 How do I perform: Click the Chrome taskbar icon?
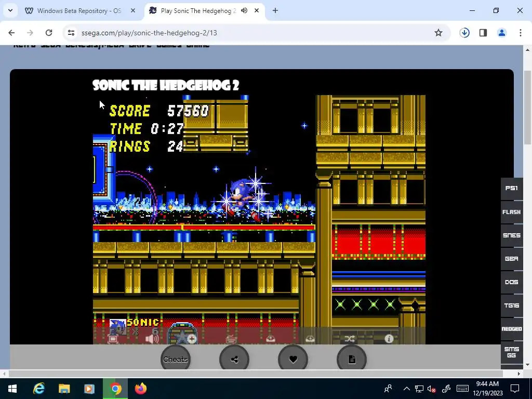(x=115, y=389)
